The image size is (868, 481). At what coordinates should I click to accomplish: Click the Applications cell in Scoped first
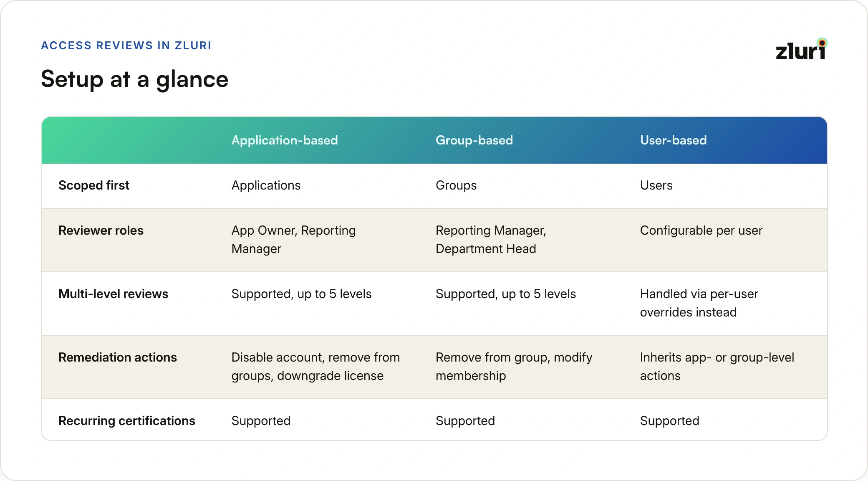point(266,185)
